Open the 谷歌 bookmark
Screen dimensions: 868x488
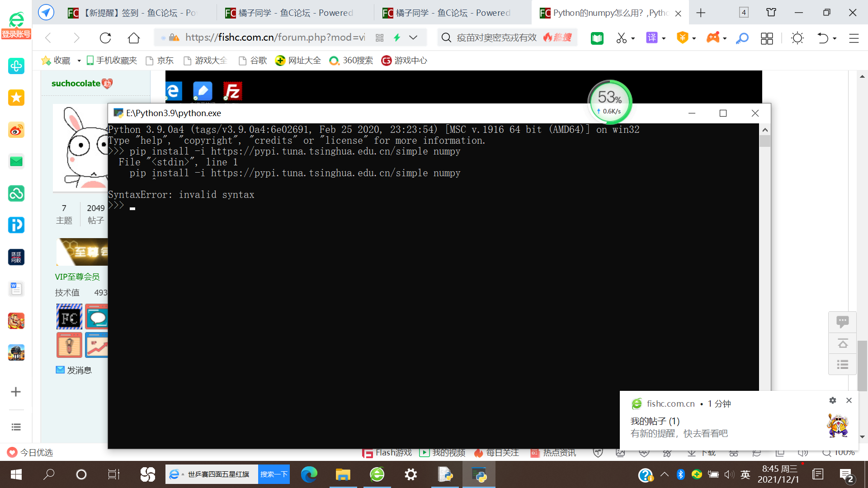(253, 61)
